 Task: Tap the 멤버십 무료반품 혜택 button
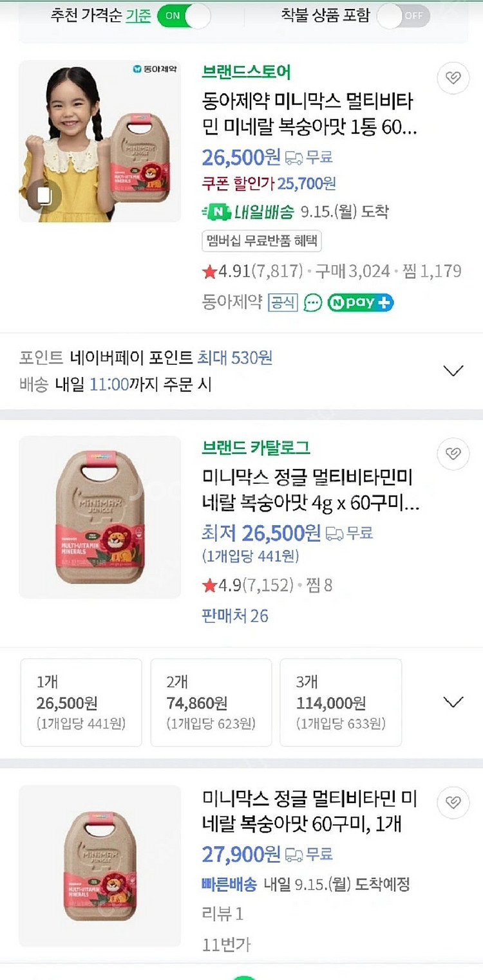pyautogui.click(x=261, y=241)
